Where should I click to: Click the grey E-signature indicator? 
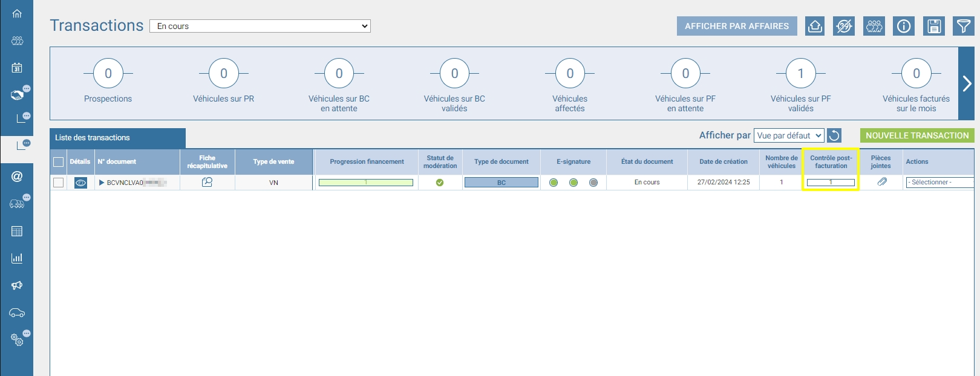point(593,183)
